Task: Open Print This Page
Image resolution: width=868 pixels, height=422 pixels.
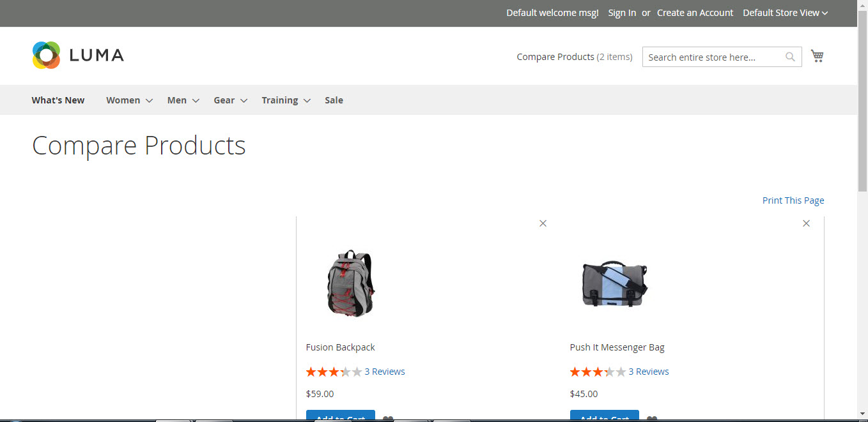Action: (793, 200)
